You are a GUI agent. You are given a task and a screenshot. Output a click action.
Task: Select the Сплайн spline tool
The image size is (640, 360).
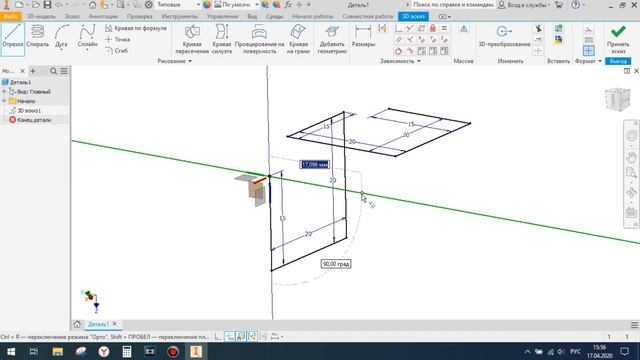coord(87,36)
